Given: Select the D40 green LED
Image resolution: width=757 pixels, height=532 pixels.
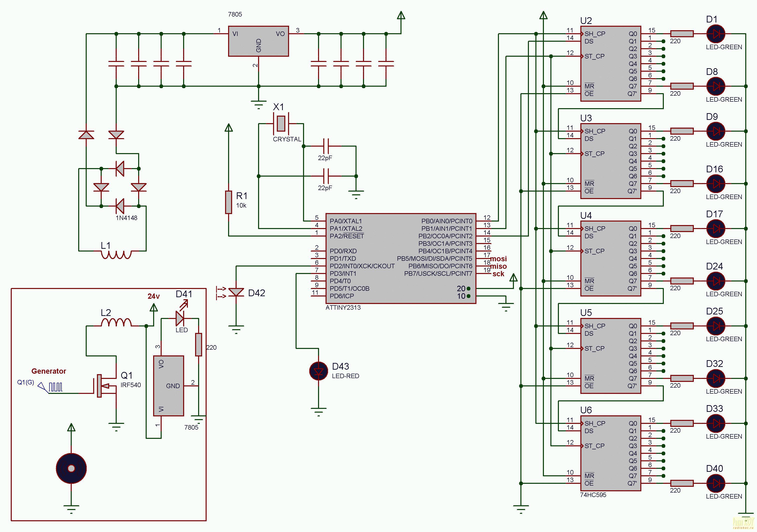Looking at the screenshot, I should click(x=716, y=483).
